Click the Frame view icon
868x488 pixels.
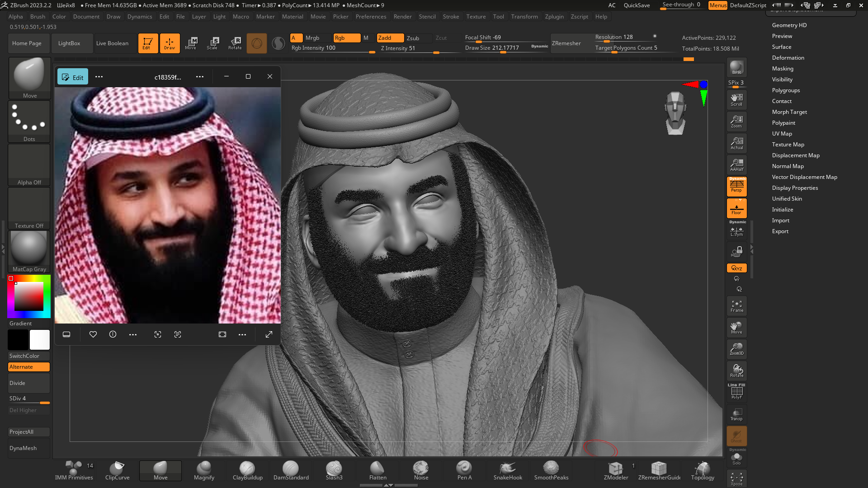[736, 306]
